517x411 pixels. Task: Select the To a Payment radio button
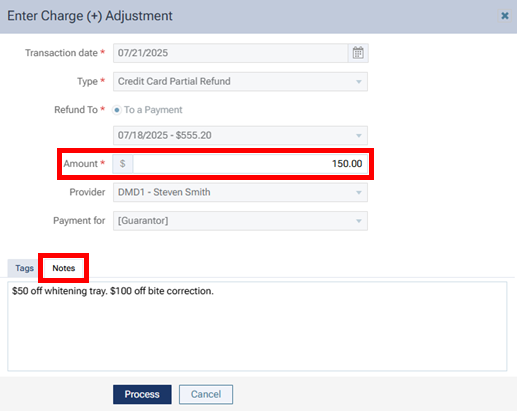pyautogui.click(x=117, y=110)
